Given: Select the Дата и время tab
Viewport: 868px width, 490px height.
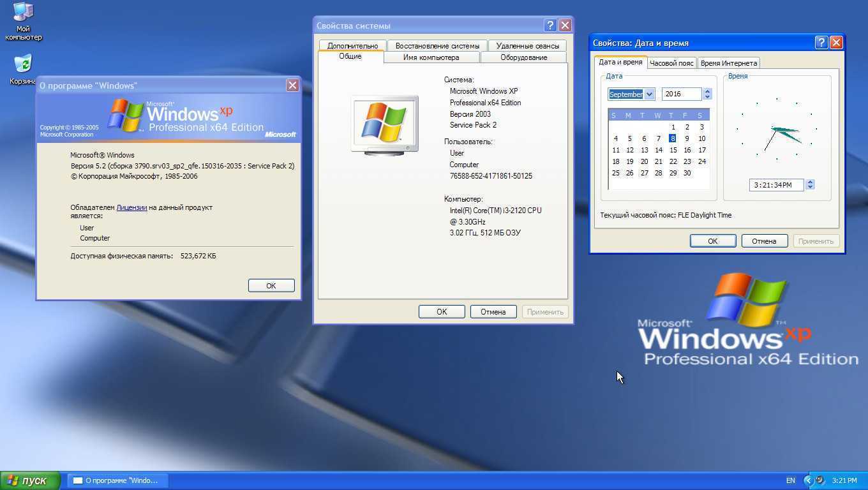Looking at the screenshot, I should 620,63.
